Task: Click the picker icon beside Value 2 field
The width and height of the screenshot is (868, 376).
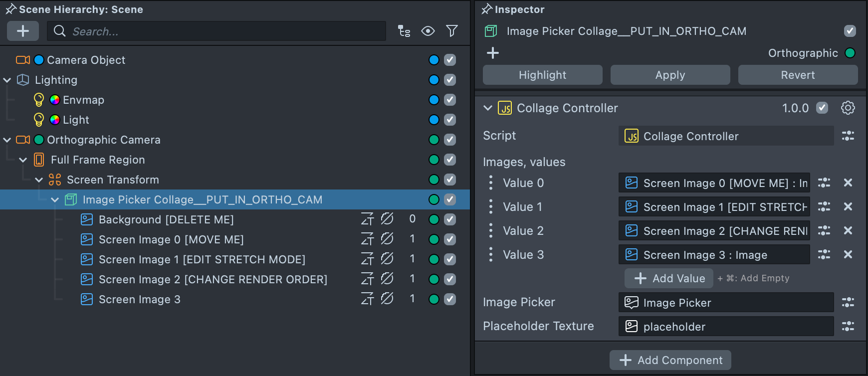Action: point(824,230)
